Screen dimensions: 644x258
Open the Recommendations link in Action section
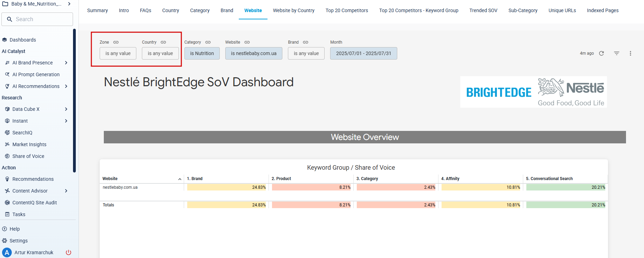pyautogui.click(x=33, y=179)
